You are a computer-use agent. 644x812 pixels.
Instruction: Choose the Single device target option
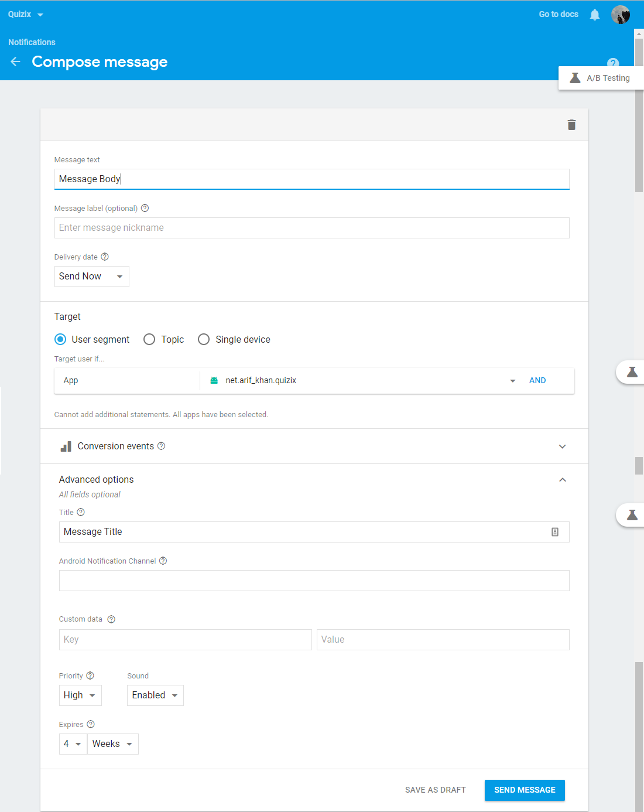tap(204, 339)
